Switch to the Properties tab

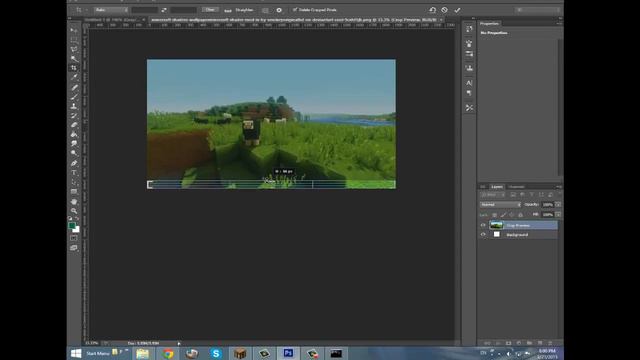[489, 24]
